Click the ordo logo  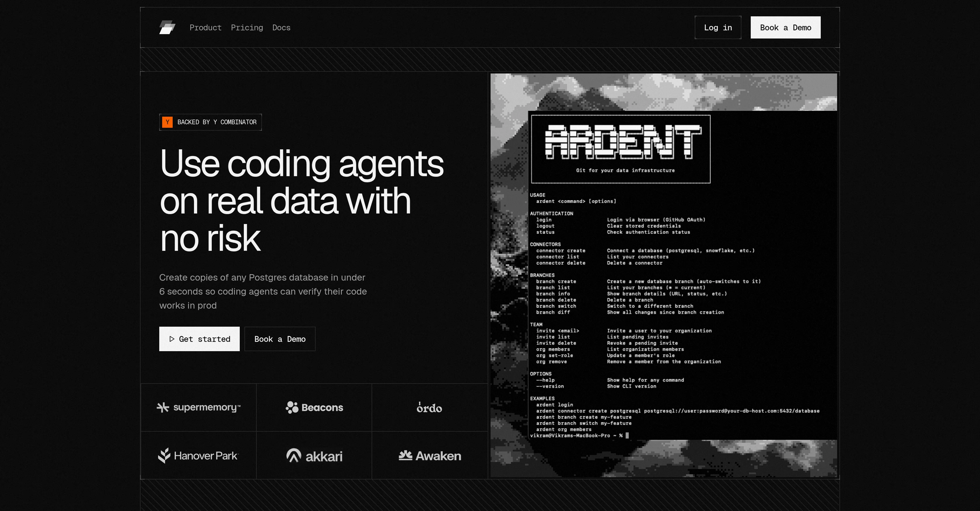pos(429,408)
